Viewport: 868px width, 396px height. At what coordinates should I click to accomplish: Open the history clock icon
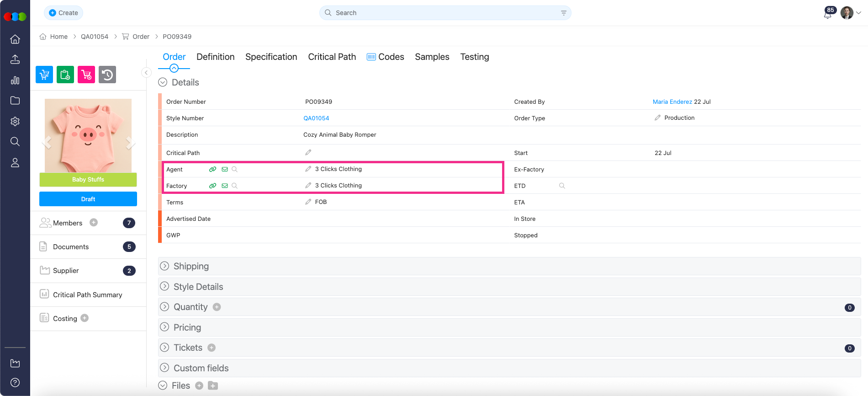107,75
